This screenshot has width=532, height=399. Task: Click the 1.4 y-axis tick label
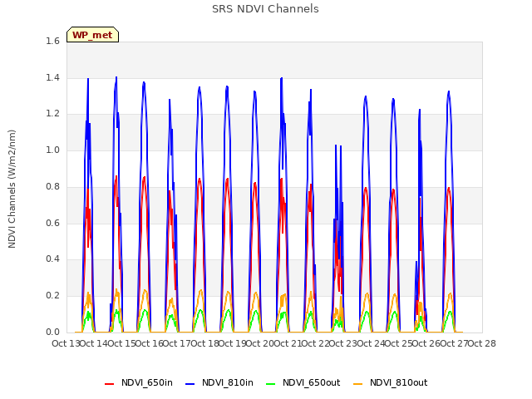tap(52, 77)
